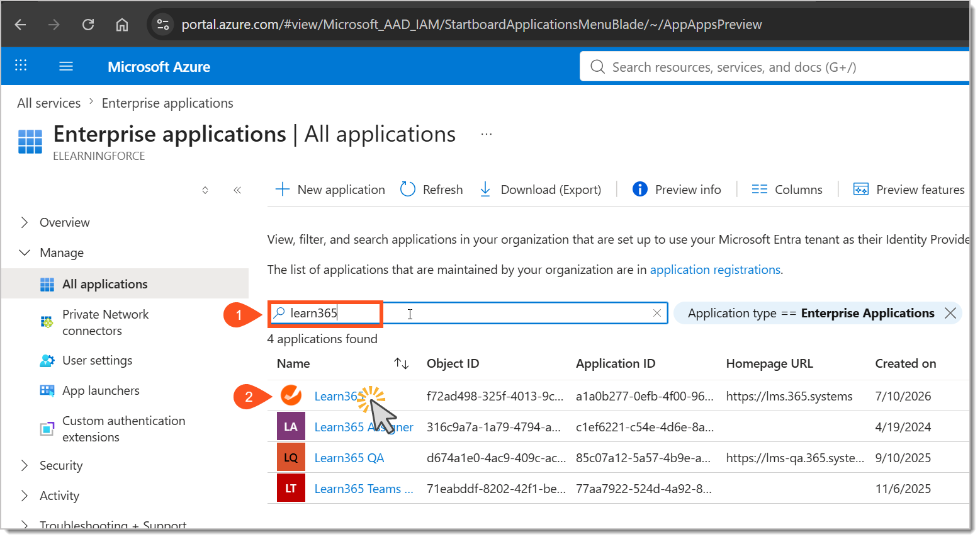Click the Custom authentication extensions icon
This screenshot has width=980, height=539.
tap(47, 429)
